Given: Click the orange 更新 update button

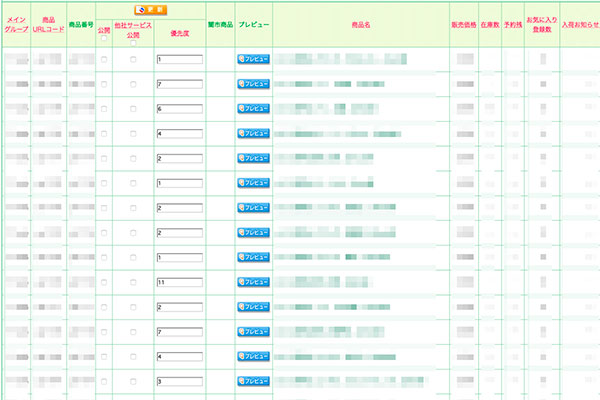Looking at the screenshot, I should (x=150, y=10).
